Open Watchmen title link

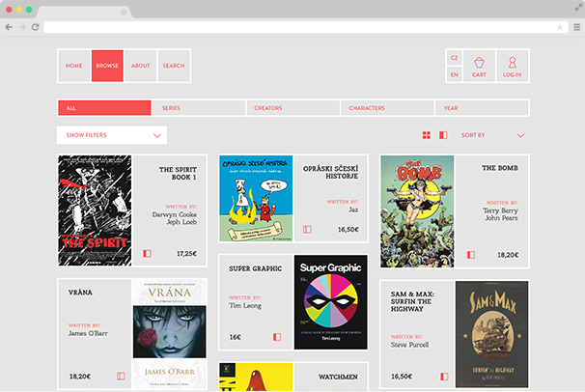tap(338, 377)
